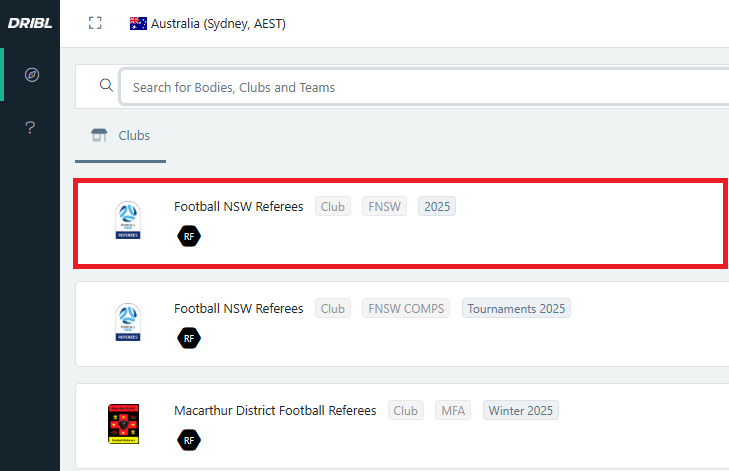
Task: Click the DRIBL logo in the sidebar
Action: click(29, 23)
